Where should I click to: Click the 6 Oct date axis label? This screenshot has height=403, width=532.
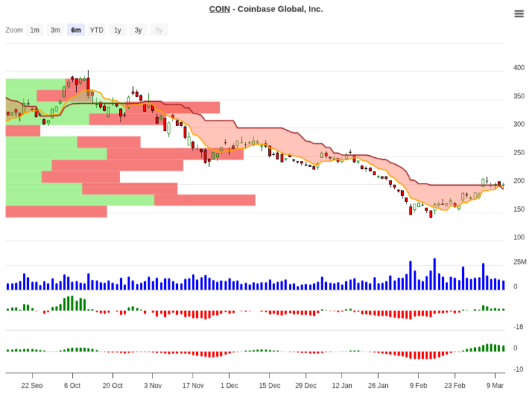(x=72, y=386)
